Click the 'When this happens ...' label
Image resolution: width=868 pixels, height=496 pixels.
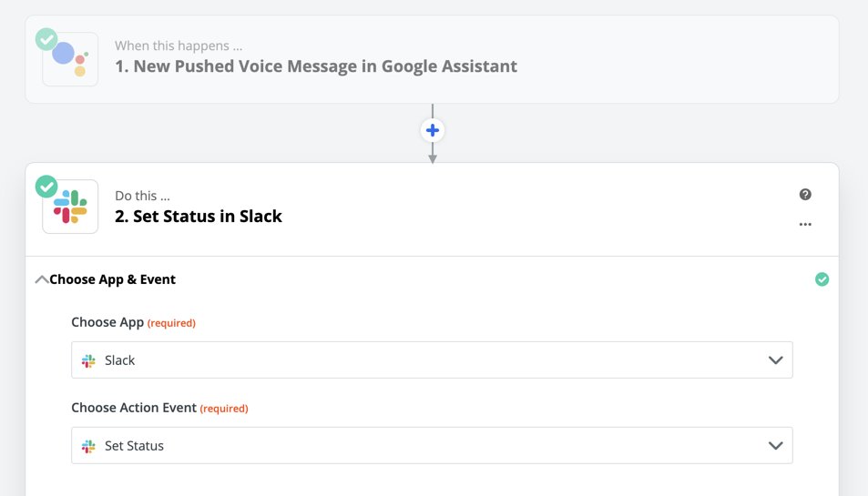click(179, 46)
